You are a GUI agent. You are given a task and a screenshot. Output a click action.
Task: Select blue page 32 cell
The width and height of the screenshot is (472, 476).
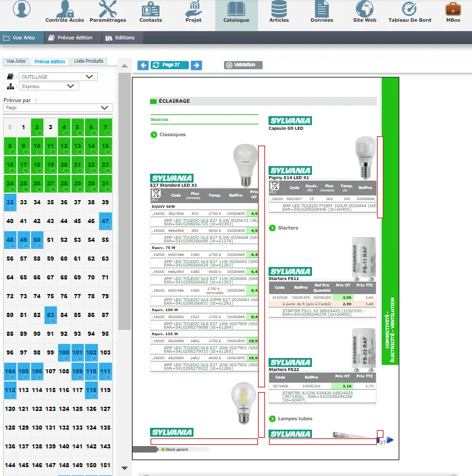10,202
